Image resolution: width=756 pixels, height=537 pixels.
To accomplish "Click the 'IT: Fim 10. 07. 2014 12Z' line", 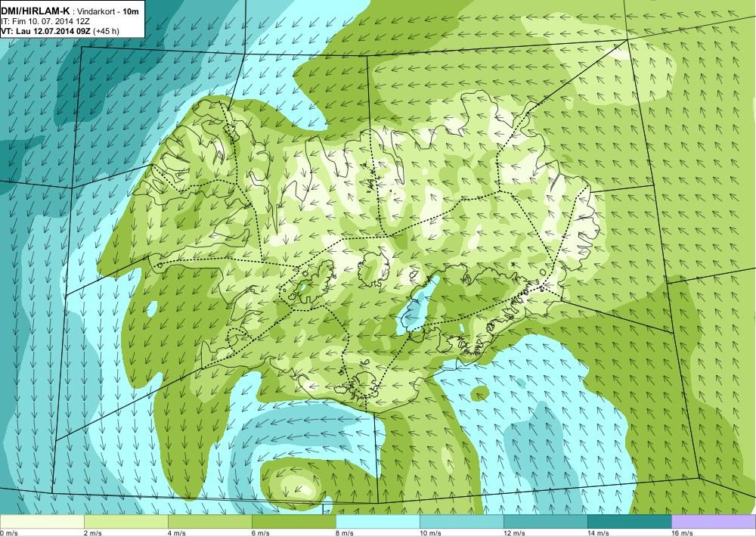I will click(46, 21).
